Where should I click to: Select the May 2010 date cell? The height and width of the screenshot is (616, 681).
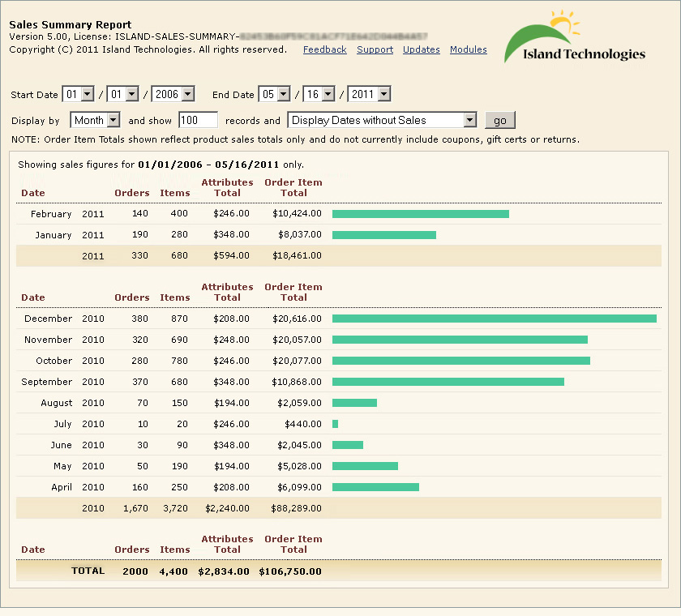[79, 466]
